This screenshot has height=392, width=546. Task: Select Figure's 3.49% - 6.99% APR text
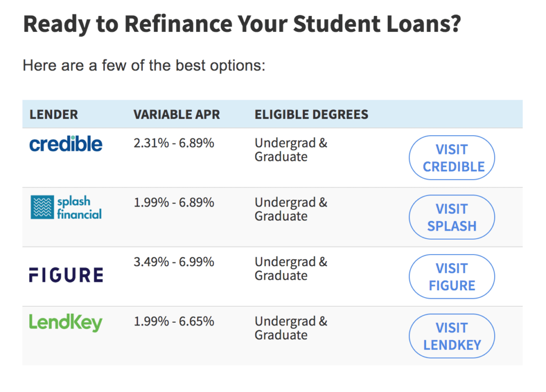pos(174,262)
